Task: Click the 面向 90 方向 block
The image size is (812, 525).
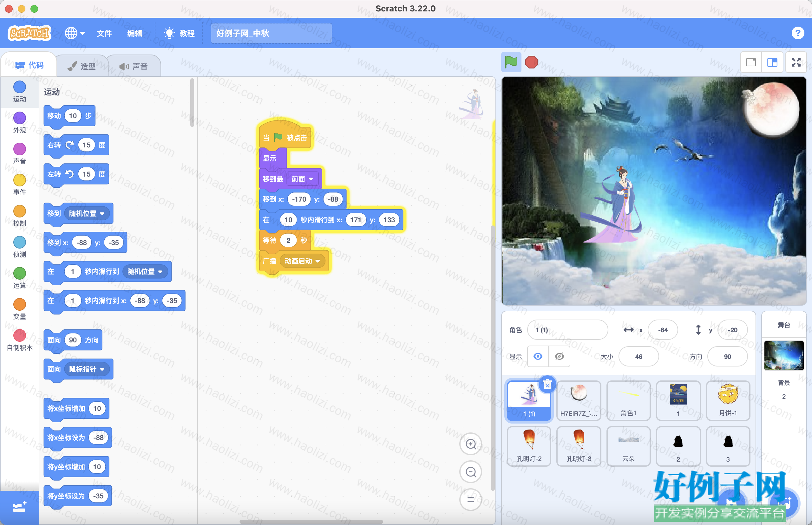Action: [73, 340]
